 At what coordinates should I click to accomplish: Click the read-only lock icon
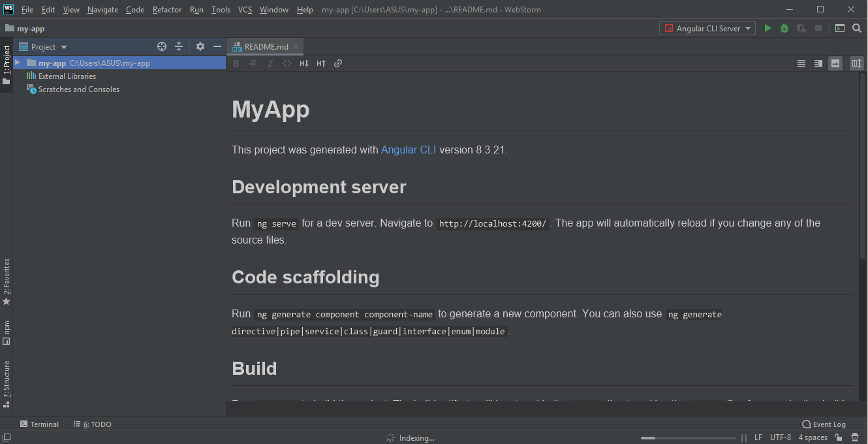click(x=838, y=437)
